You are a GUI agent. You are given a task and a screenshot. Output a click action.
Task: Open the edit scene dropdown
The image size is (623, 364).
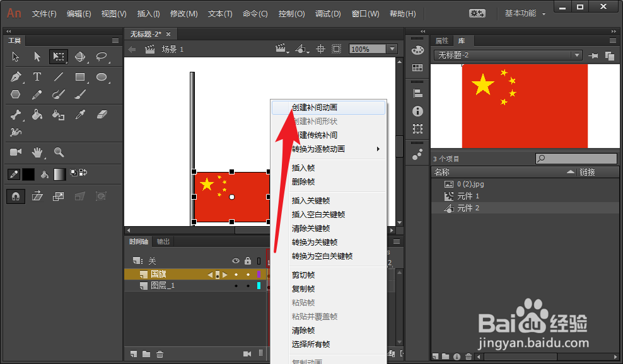click(282, 49)
